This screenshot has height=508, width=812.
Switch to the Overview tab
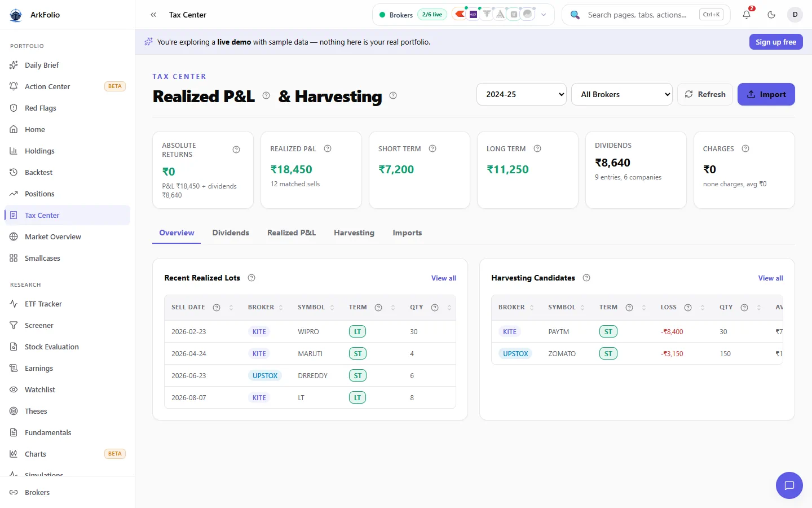click(176, 233)
